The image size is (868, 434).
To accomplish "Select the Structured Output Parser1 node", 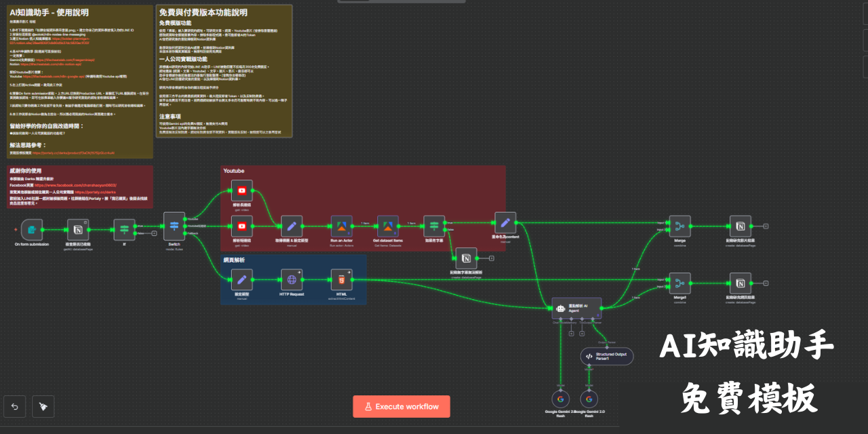I will point(607,356).
